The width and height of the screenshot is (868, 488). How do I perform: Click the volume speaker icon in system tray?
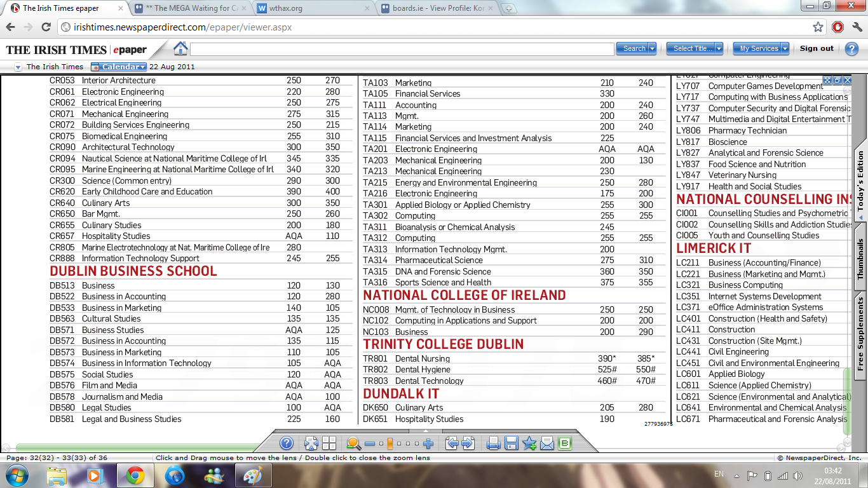point(799,476)
